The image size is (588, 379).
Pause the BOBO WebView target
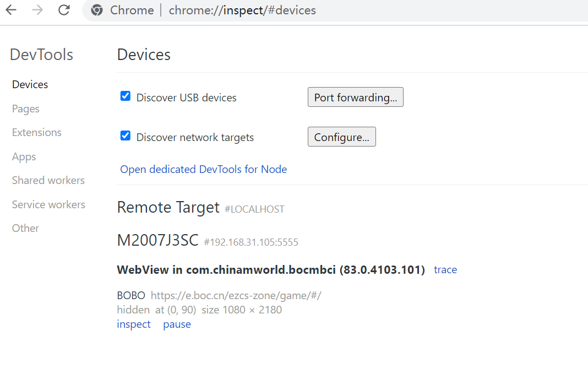point(177,324)
